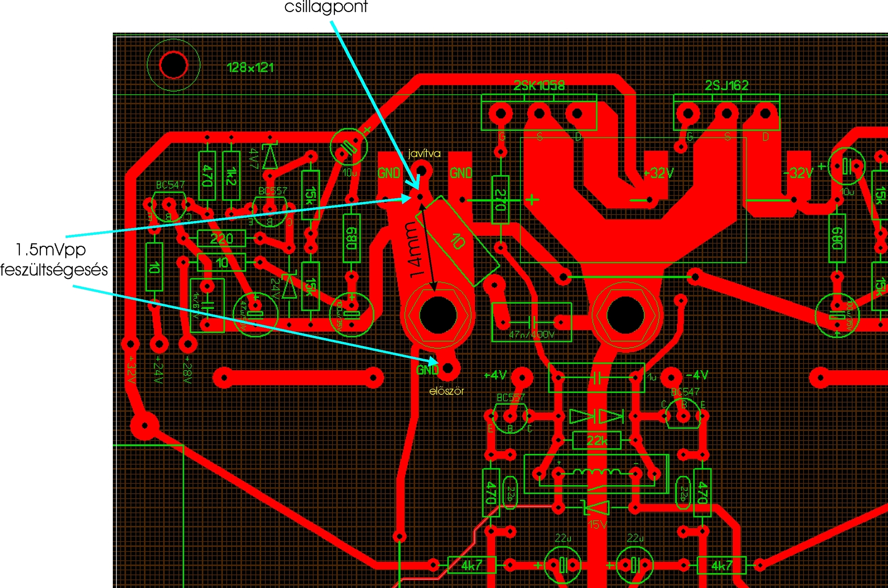Select the 47n/400V capacitor symbol
The image size is (888, 588).
532,322
